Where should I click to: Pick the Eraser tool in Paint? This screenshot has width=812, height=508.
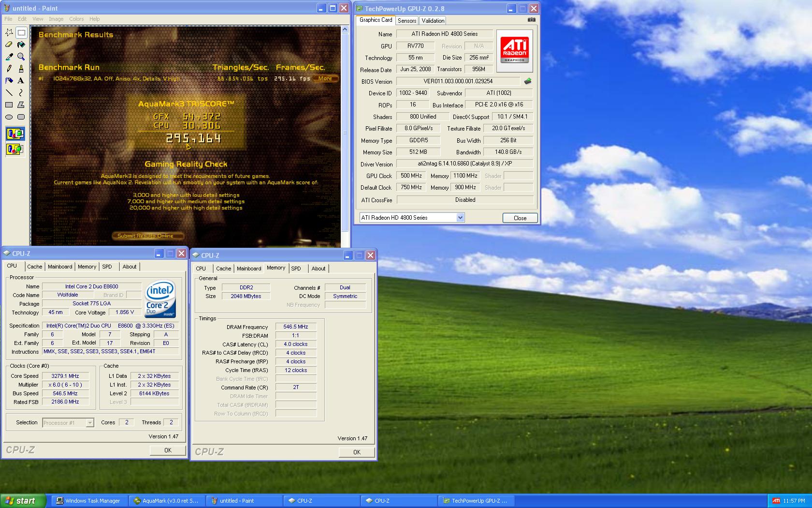pyautogui.click(x=9, y=45)
